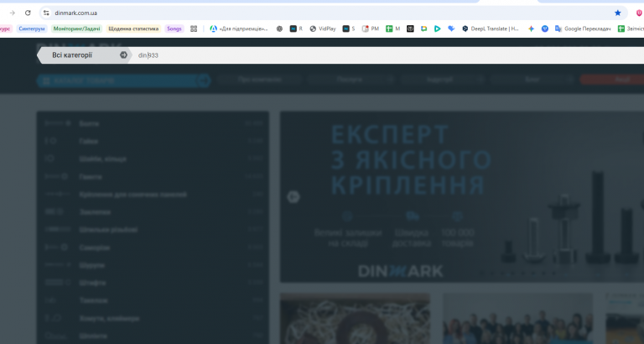Viewport: 644px width, 344px height.
Task: Open the Синтергрум tab group
Action: [x=32, y=29]
